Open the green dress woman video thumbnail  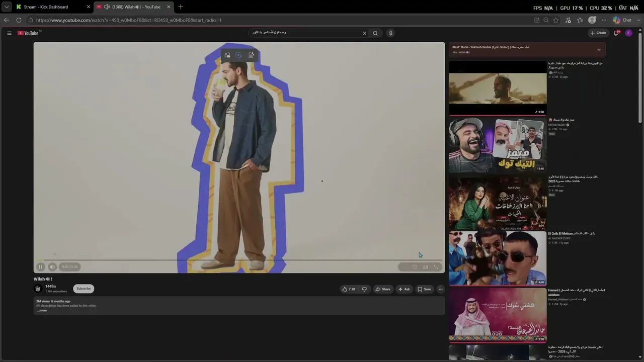click(x=498, y=202)
